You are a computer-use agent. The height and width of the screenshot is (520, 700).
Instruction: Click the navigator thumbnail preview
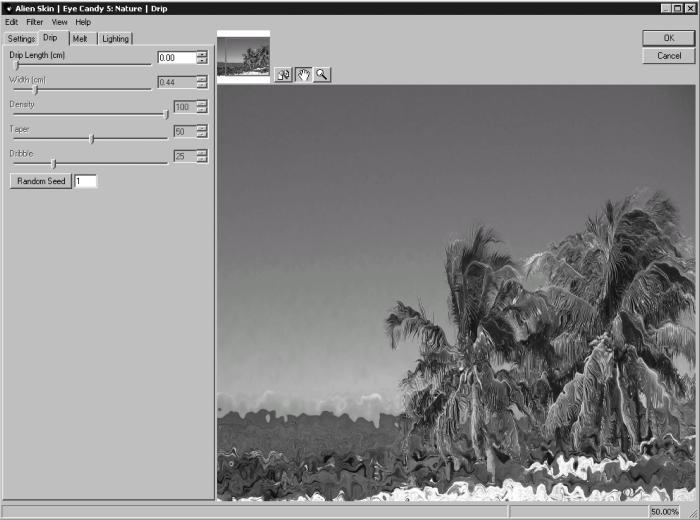[243, 57]
